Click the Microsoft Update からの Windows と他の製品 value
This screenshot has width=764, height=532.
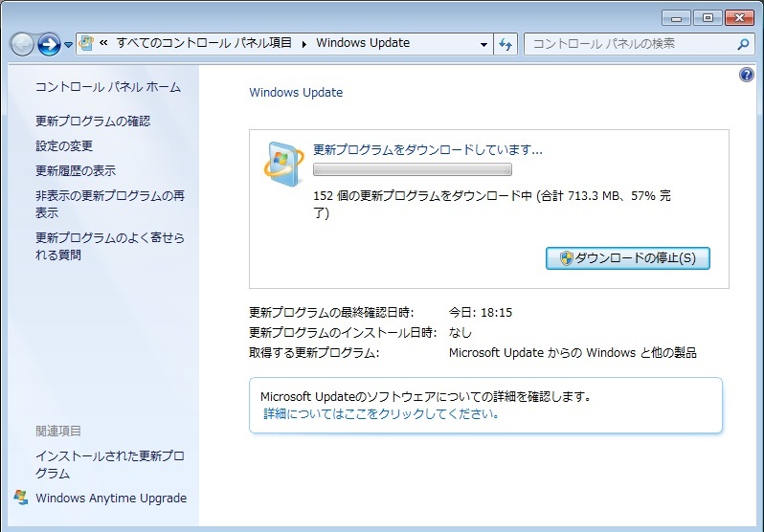point(573,352)
